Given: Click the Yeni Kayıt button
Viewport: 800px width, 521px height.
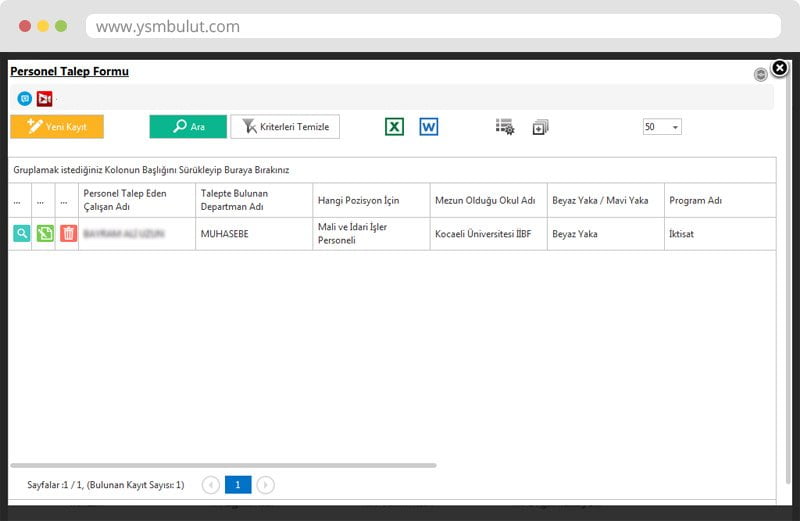Looking at the screenshot, I should pyautogui.click(x=57, y=127).
